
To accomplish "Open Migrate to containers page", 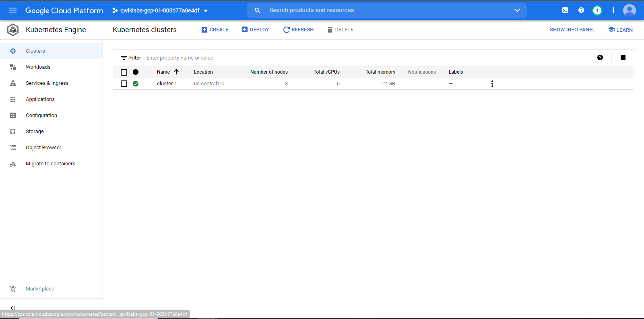I will 51,164.
